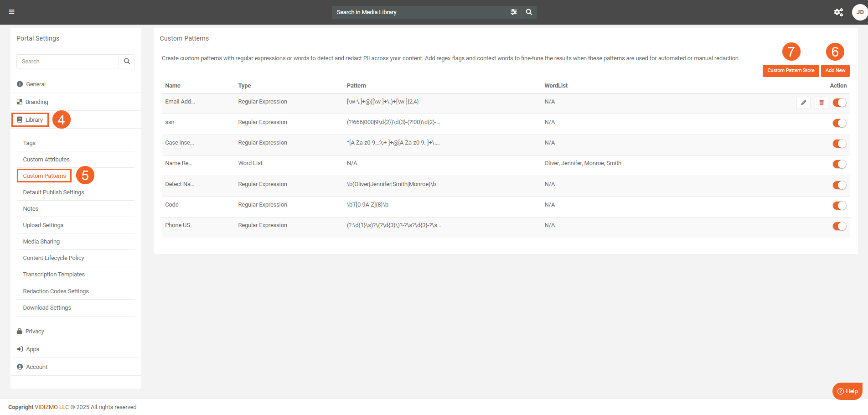
Task: Disable the ssn pattern toggle
Action: [x=839, y=123]
